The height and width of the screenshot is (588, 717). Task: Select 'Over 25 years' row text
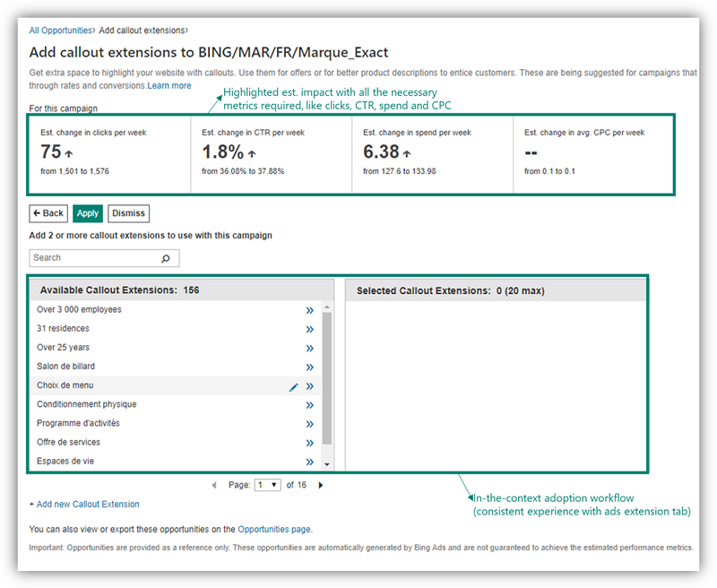[x=63, y=348]
